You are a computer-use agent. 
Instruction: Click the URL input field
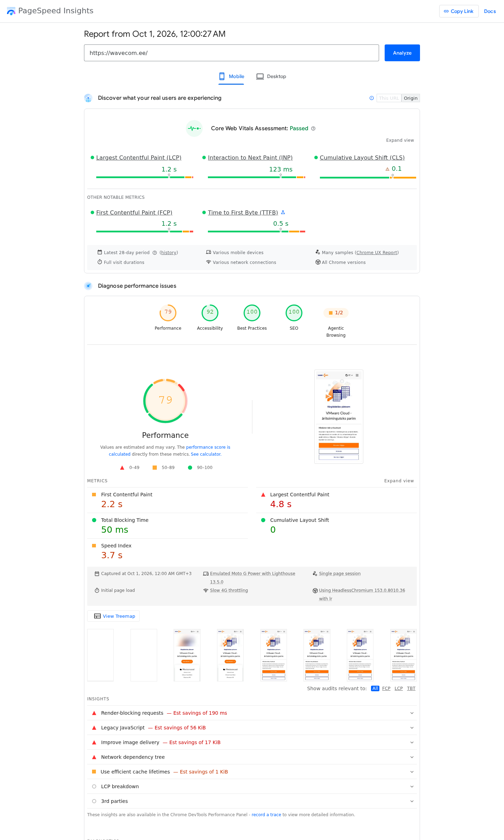tap(231, 53)
